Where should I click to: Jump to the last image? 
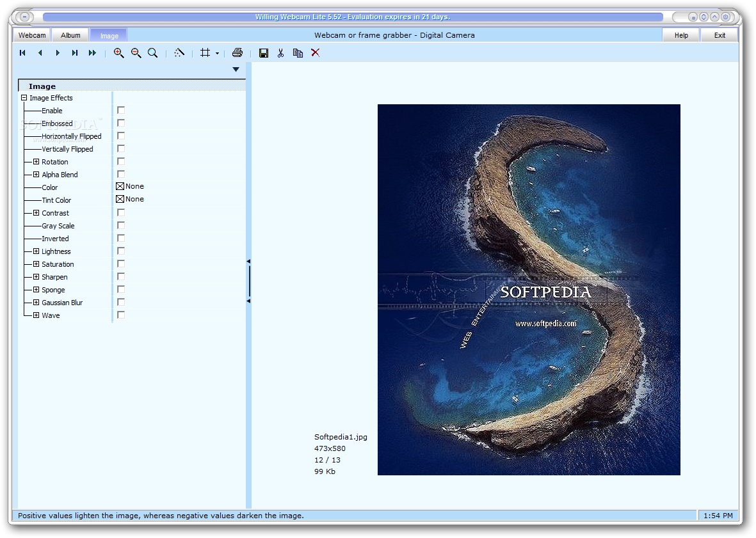coord(75,53)
